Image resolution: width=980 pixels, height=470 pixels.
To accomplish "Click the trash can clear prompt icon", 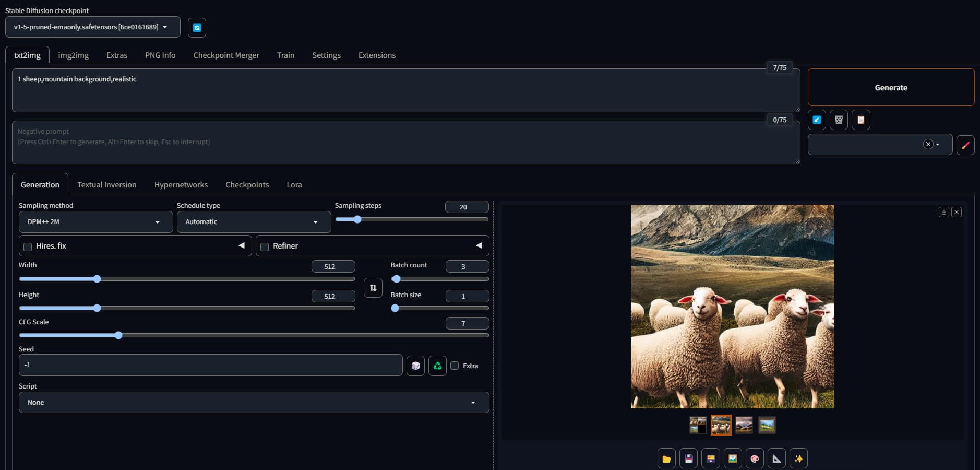I will (x=839, y=120).
